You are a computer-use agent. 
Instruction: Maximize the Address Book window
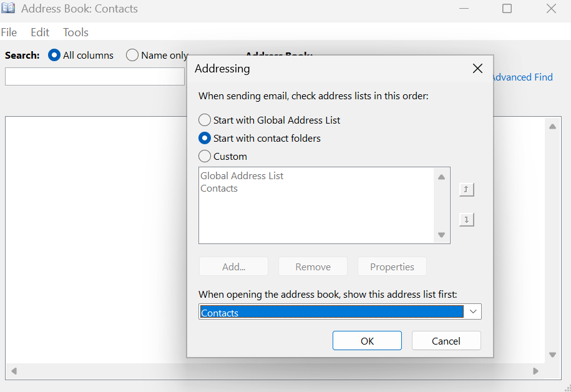pos(507,8)
